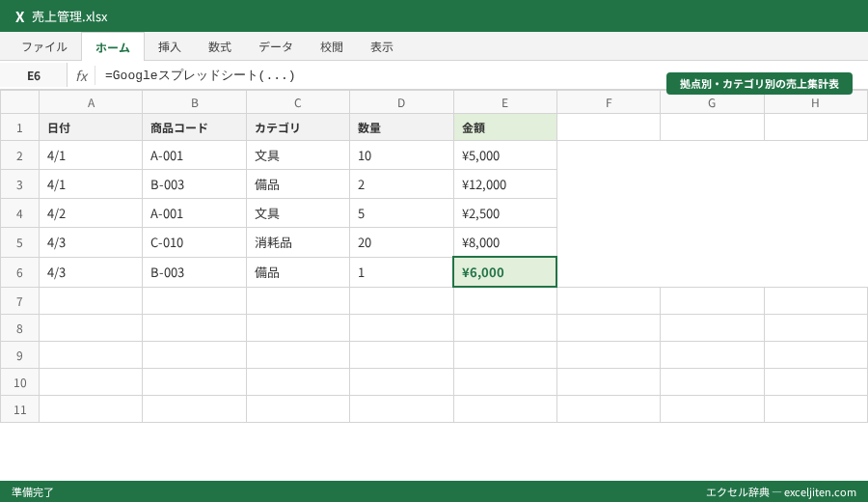Select B-003 cell in row 3

click(x=194, y=184)
